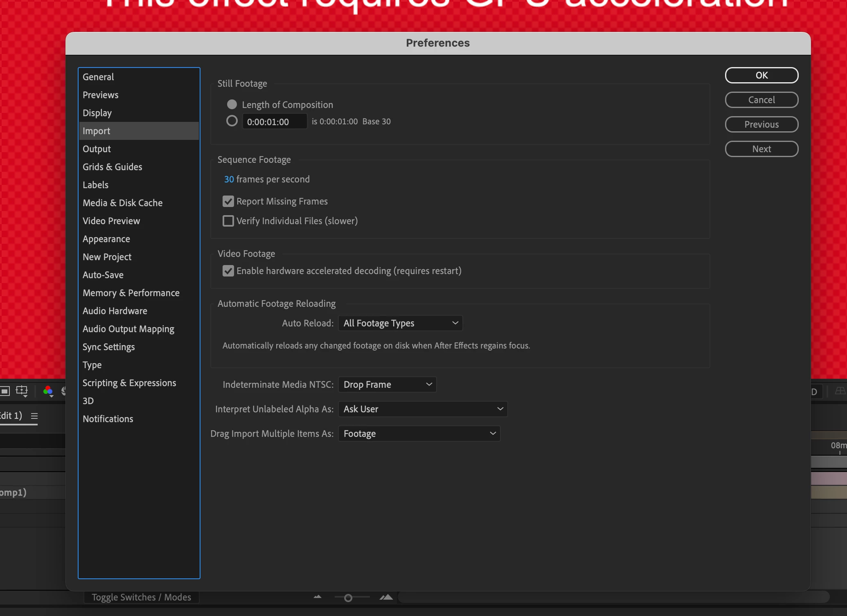
Task: Select the Length of Composition radio button
Action: click(x=232, y=105)
